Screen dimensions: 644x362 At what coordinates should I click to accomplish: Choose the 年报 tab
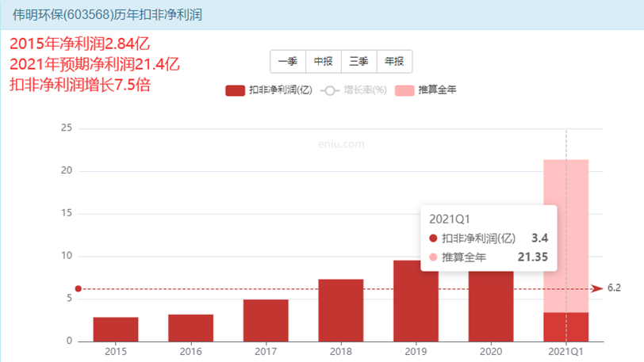coord(394,62)
